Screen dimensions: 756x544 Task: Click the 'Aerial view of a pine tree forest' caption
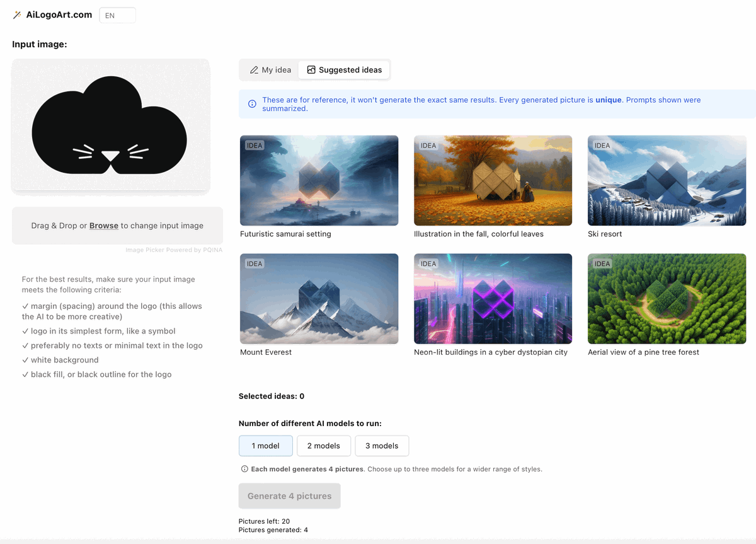click(643, 352)
